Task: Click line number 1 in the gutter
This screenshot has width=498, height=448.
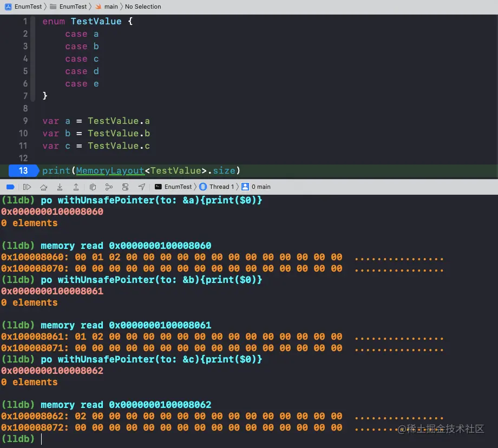Action: [x=25, y=21]
